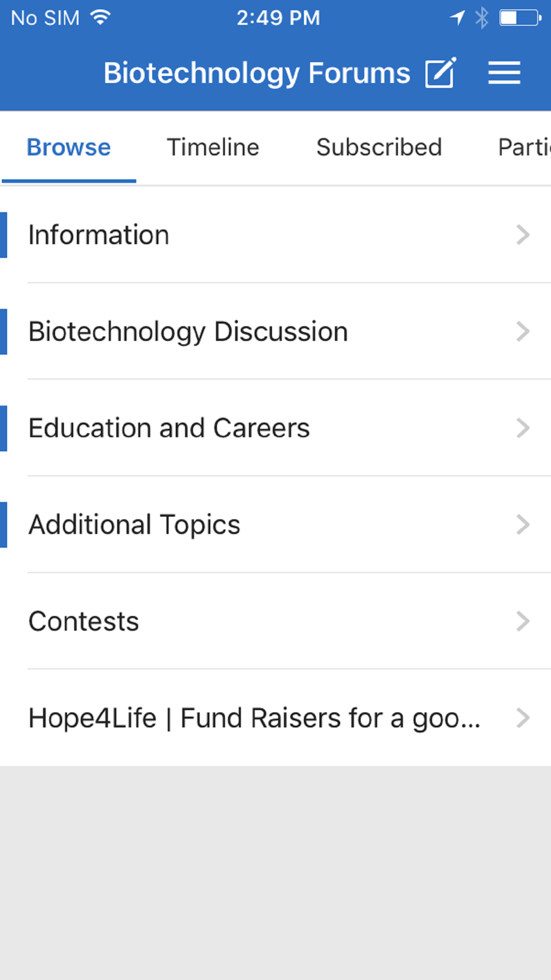Open the Education and Careers category

275,428
